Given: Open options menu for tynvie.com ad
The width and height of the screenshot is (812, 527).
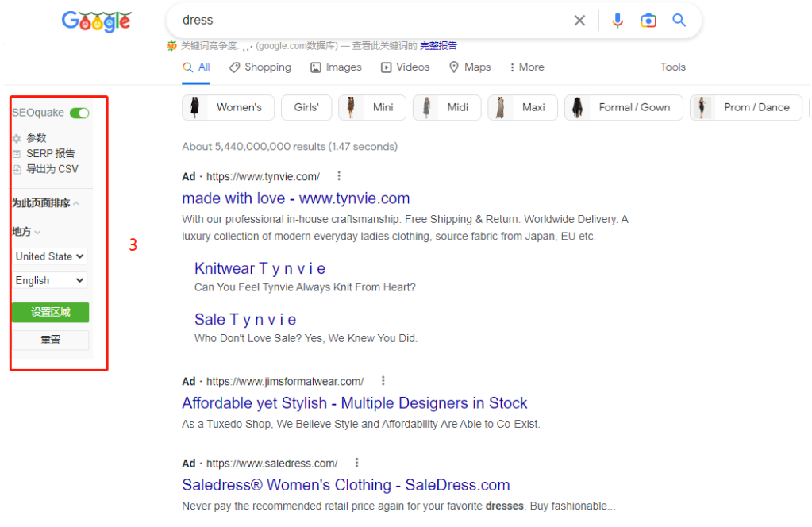Looking at the screenshot, I should click(x=339, y=176).
